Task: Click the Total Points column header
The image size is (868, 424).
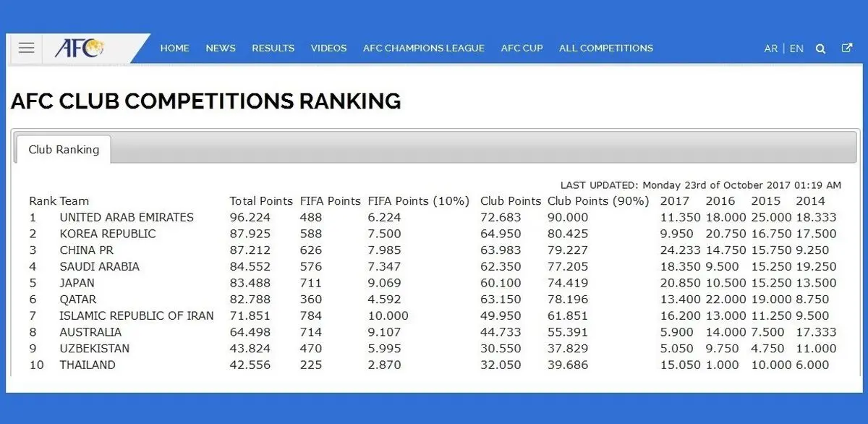Action: click(x=261, y=201)
